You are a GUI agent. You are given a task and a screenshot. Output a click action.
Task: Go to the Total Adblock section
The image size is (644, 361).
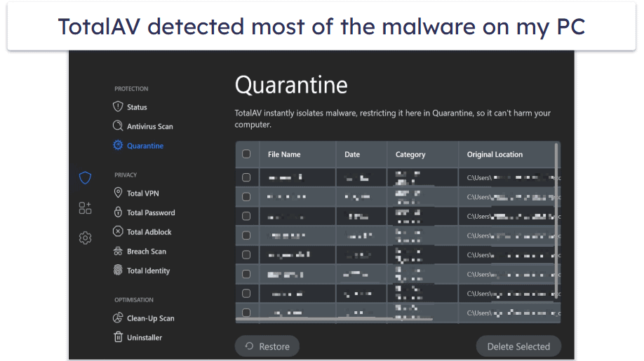pyautogui.click(x=149, y=232)
